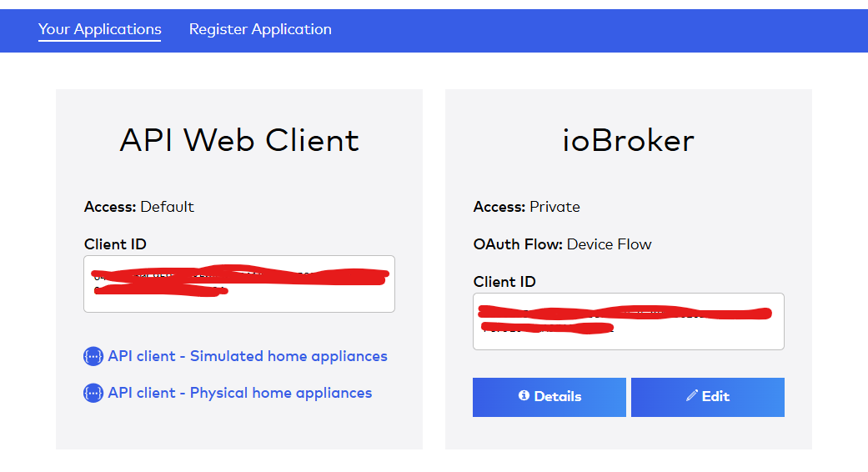Screen dimensions: 868x472
Task: Click the empty area of the blue navigation bar
Action: tap(598, 30)
